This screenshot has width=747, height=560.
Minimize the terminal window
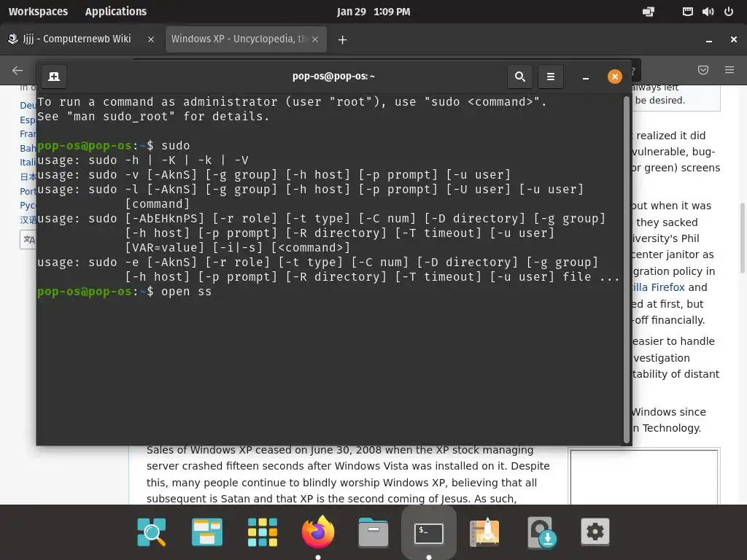(x=586, y=77)
